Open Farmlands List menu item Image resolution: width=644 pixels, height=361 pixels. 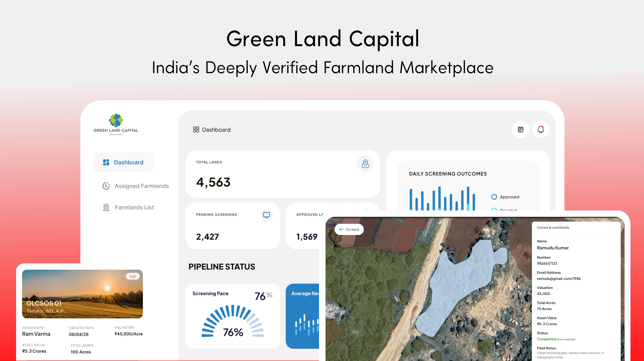pyautogui.click(x=128, y=207)
